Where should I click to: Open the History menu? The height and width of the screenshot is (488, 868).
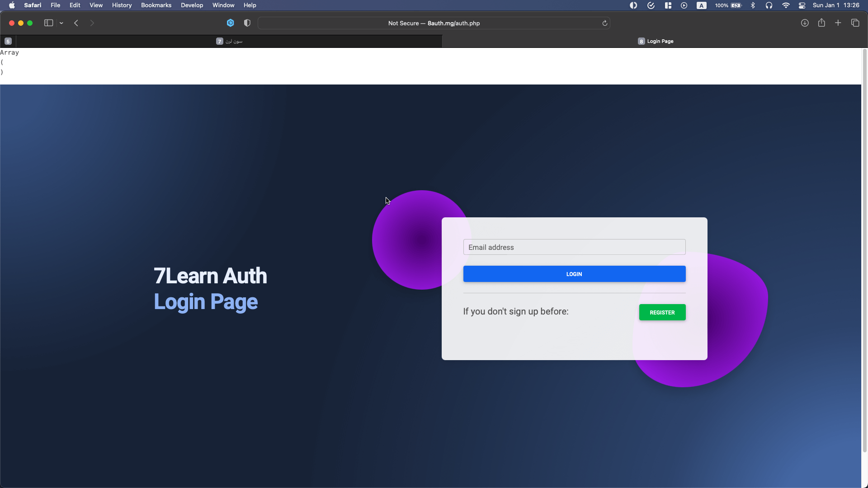122,5
